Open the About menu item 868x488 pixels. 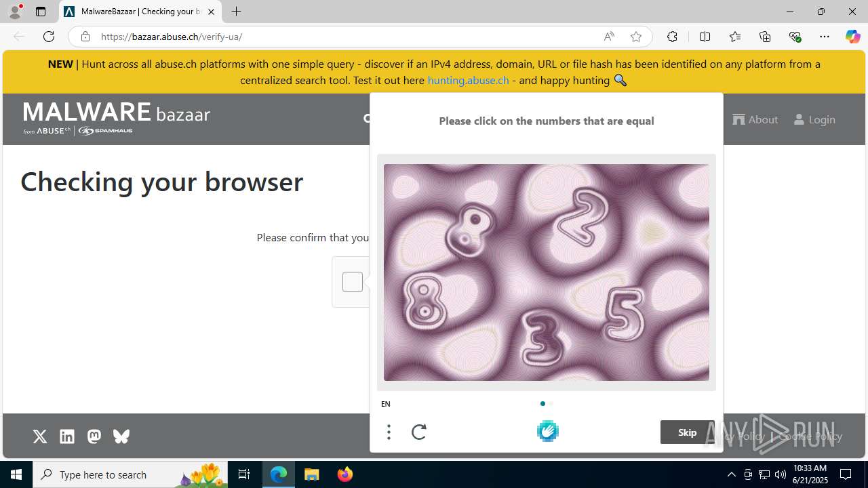(755, 119)
